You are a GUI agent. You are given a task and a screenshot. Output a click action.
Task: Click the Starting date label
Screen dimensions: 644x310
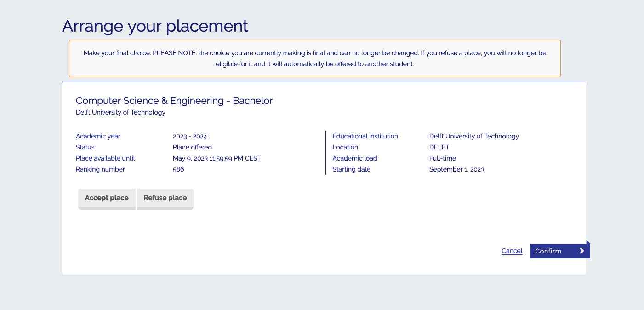(x=351, y=169)
